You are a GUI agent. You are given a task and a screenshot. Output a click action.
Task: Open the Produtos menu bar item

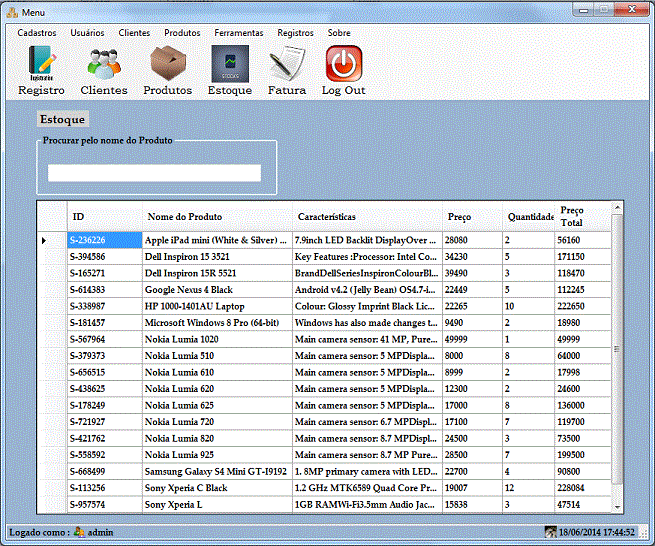(182, 33)
